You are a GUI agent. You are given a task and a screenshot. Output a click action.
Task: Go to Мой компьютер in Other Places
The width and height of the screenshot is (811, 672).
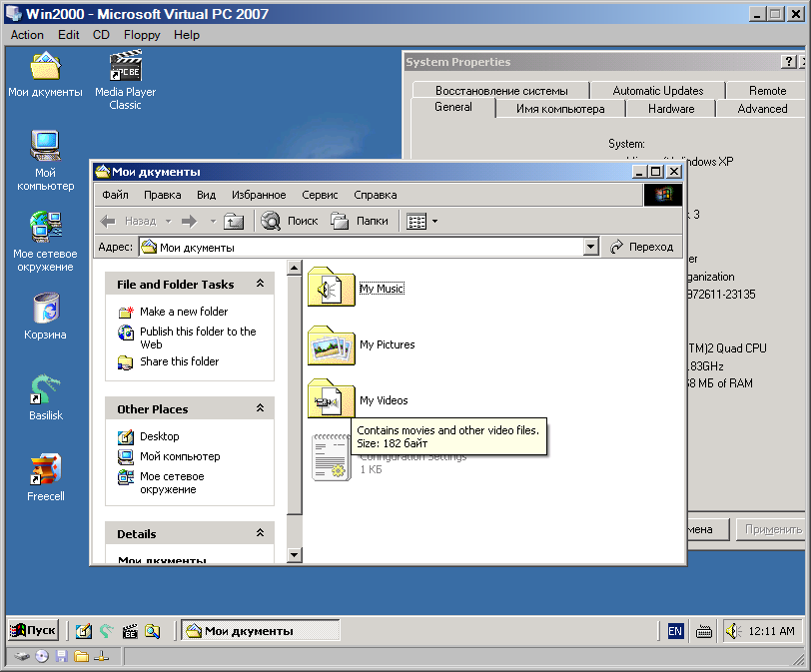point(169,457)
